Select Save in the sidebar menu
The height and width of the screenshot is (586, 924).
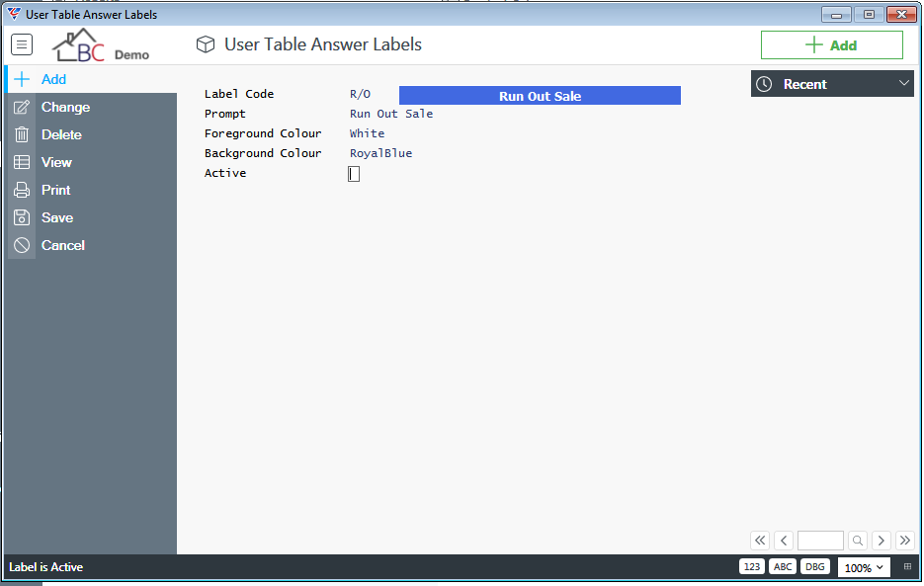tap(91, 217)
